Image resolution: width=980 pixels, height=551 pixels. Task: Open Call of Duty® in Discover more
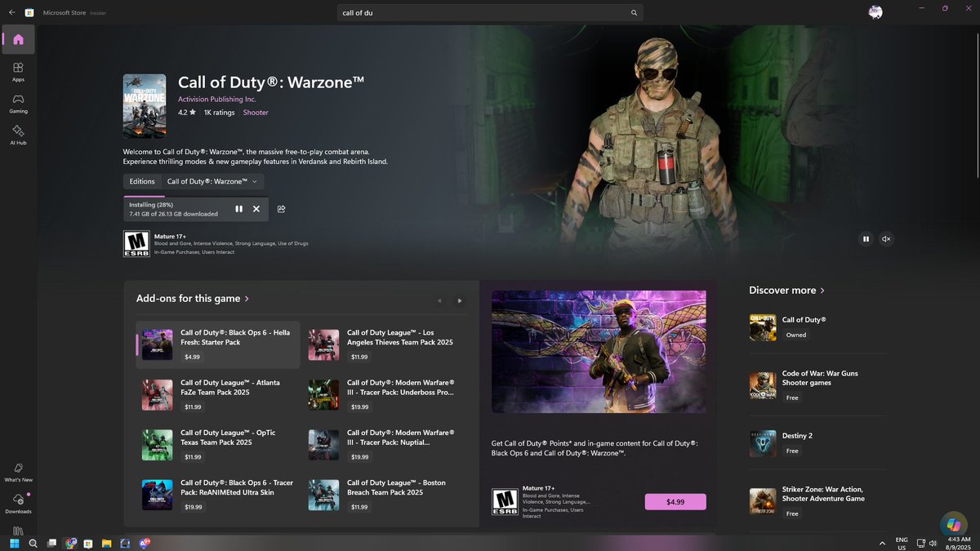click(817, 327)
